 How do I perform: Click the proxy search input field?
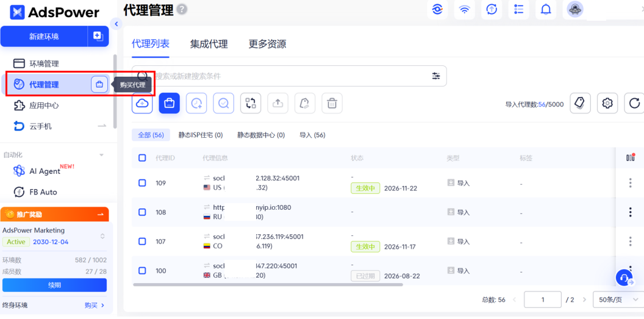pos(289,76)
